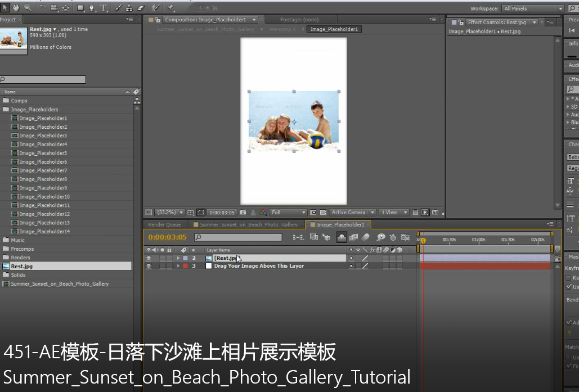The width and height of the screenshot is (579, 392).
Task: Select the Puppet Pin tool
Action: tap(170, 8)
